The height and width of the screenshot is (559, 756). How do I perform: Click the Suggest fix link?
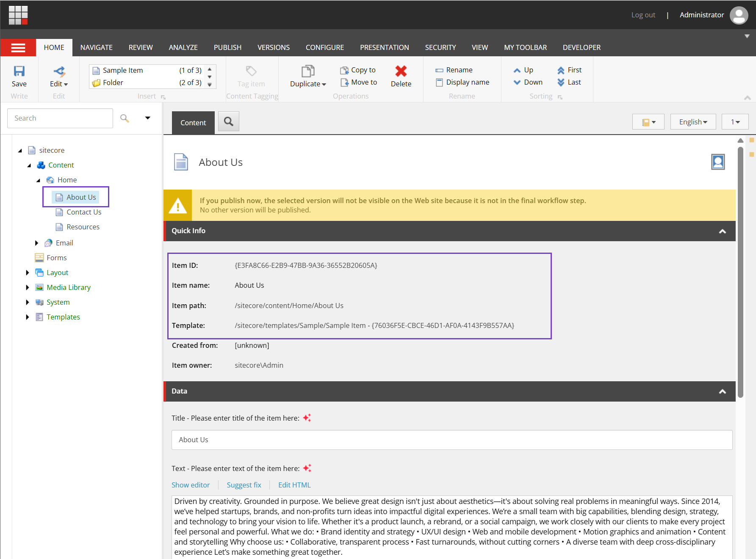[x=244, y=485]
